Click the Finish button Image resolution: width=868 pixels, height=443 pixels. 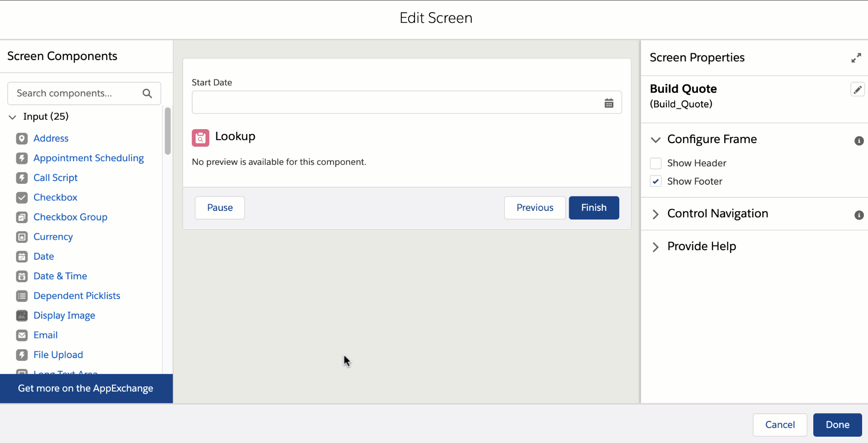[594, 208]
